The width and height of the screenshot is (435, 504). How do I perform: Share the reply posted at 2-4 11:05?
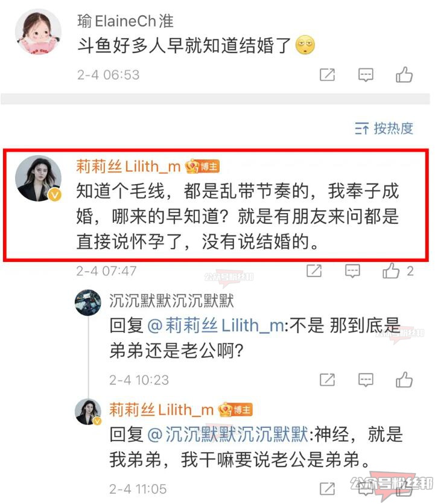(x=328, y=489)
